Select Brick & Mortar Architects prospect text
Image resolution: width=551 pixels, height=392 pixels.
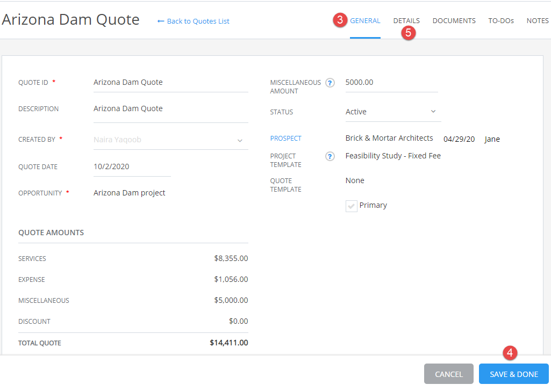tap(389, 138)
